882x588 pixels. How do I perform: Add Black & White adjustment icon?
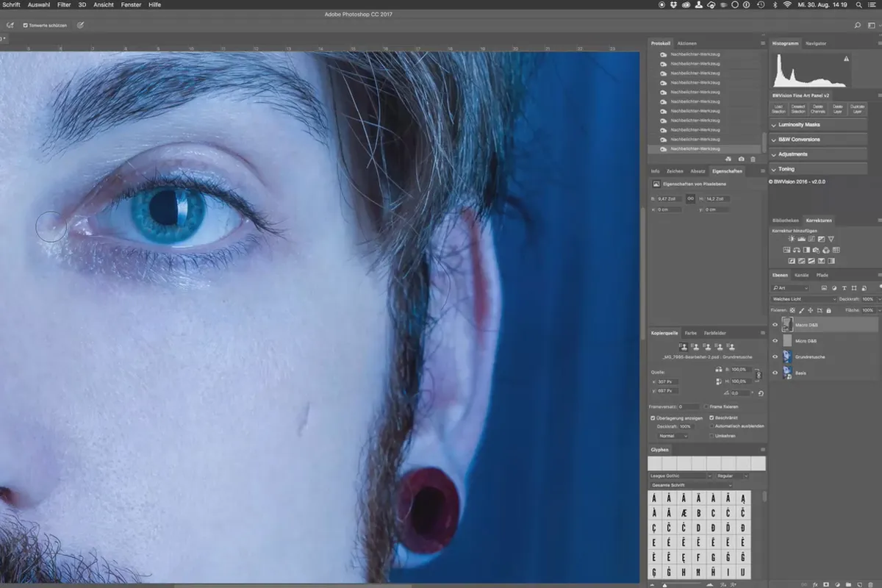806,250
